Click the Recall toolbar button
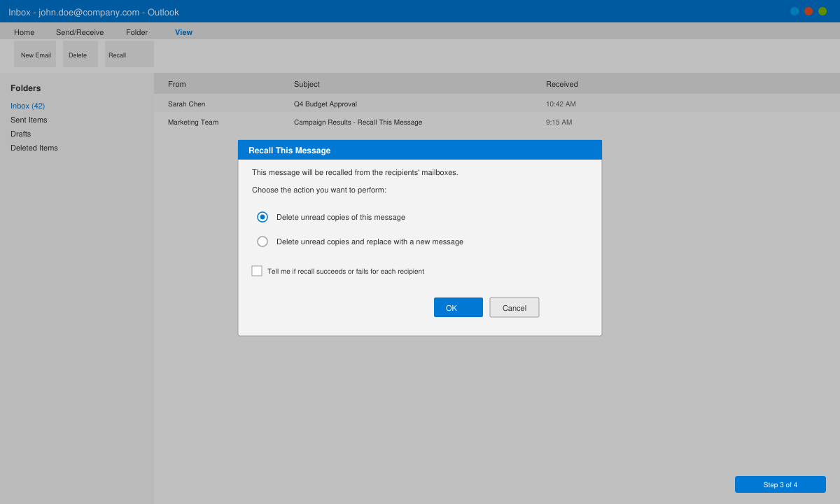 pyautogui.click(x=129, y=54)
